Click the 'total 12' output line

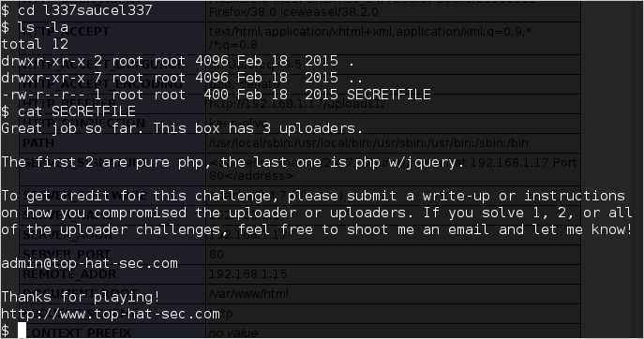click(x=35, y=44)
